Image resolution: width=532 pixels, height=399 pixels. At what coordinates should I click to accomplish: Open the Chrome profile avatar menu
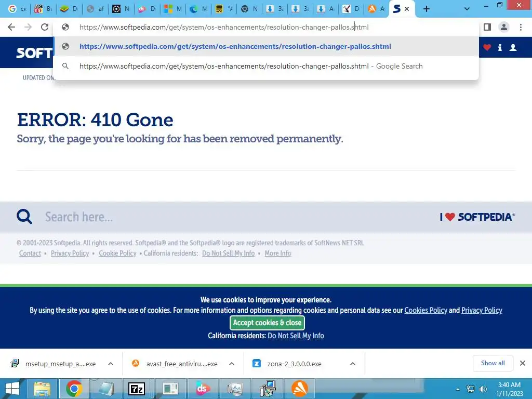tap(504, 27)
